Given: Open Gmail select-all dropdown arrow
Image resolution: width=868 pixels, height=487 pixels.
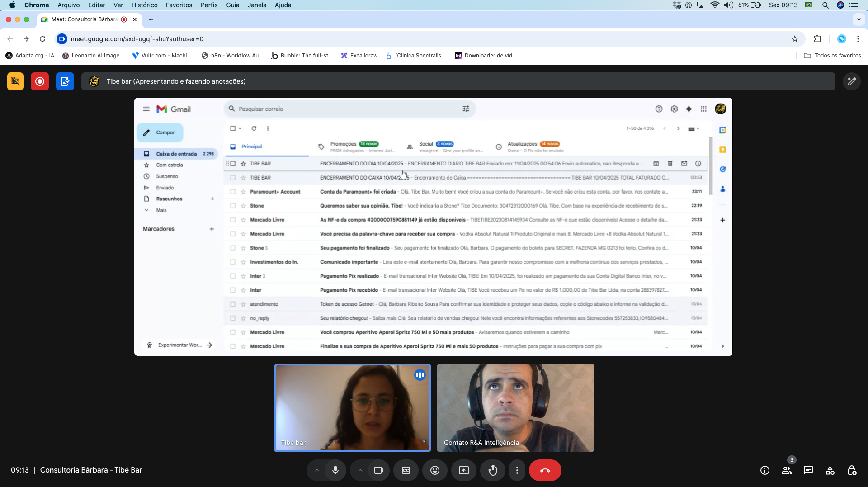Looking at the screenshot, I should click(240, 128).
